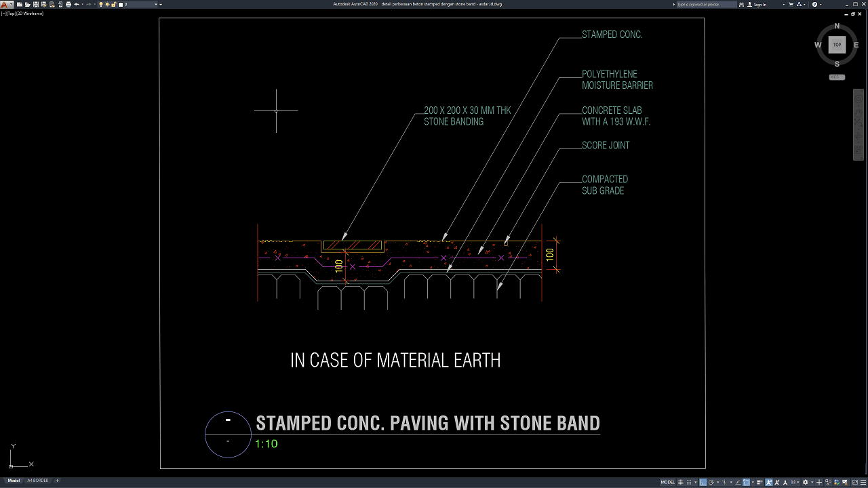868x488 pixels.
Task: Click the MODEL space button in status bar
Action: click(x=667, y=482)
